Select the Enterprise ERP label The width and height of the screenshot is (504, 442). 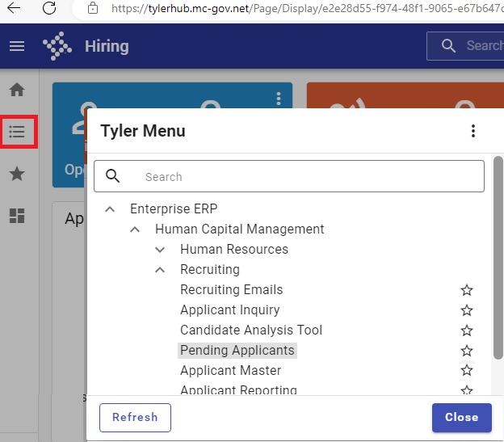(174, 209)
